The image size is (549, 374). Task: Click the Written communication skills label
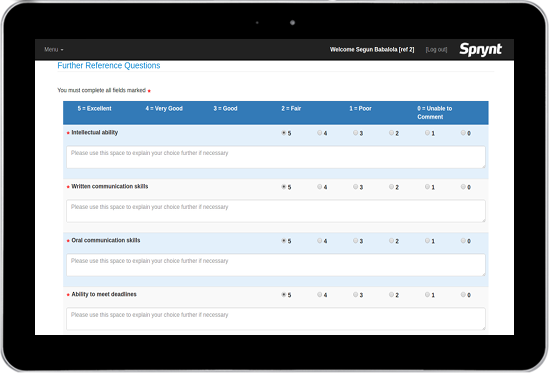pos(110,186)
